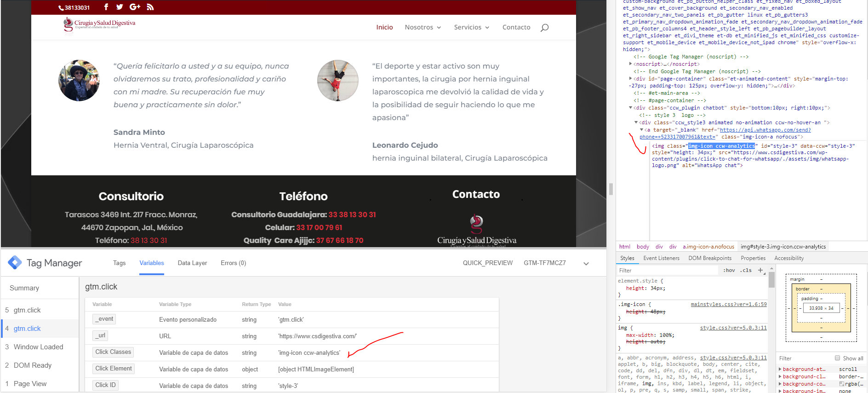Viewport: 868px width, 393px height.
Task: Open the Event Listeners tab
Action: coord(661,258)
